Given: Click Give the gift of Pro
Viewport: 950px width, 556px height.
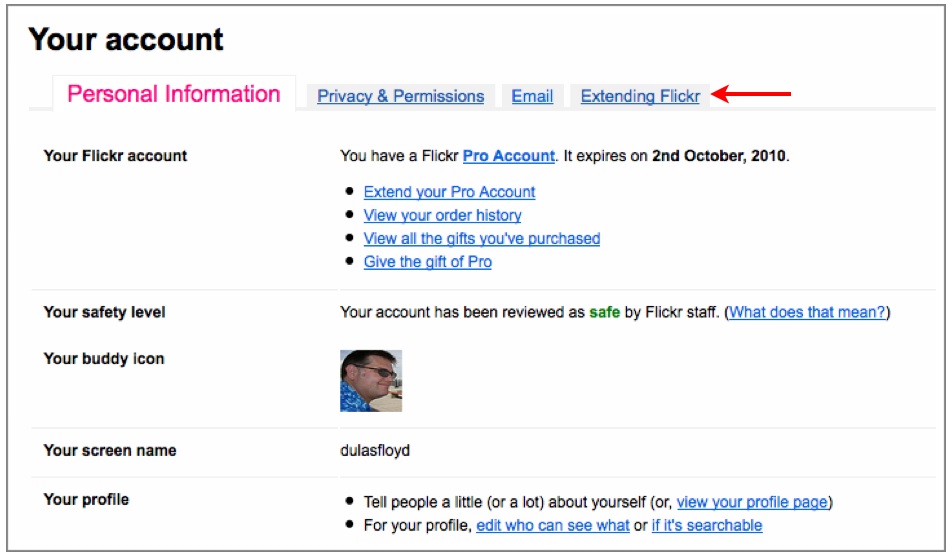Looking at the screenshot, I should 428,262.
